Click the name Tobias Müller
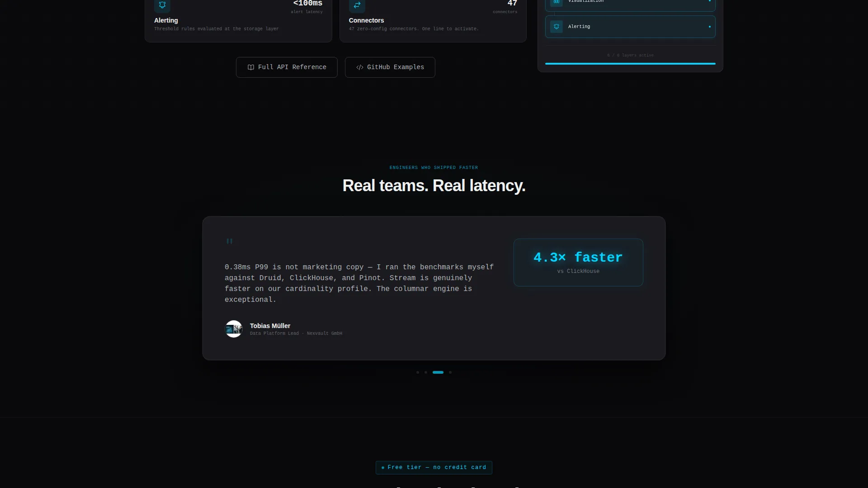 pyautogui.click(x=270, y=326)
